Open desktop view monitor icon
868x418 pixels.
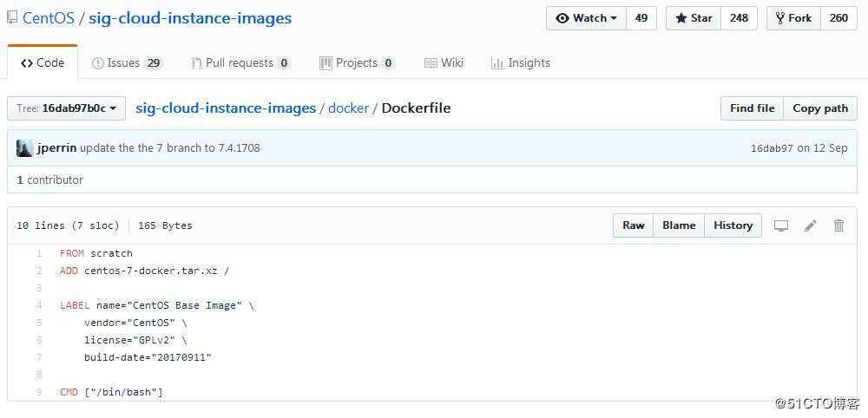pos(780,225)
